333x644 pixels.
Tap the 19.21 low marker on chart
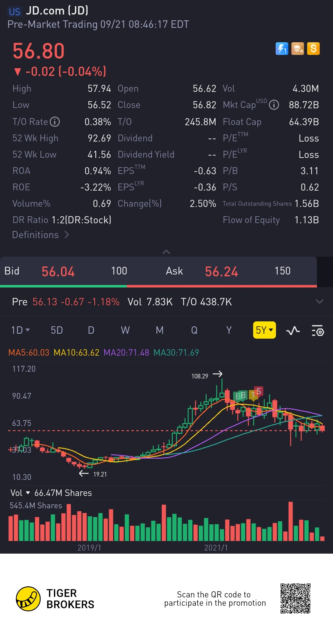[x=100, y=474]
